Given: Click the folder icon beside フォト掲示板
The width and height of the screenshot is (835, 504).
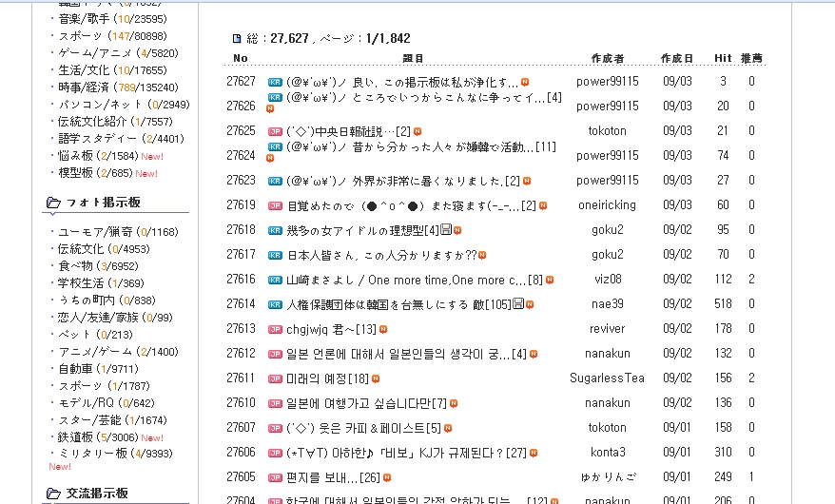Looking at the screenshot, I should 53,203.
